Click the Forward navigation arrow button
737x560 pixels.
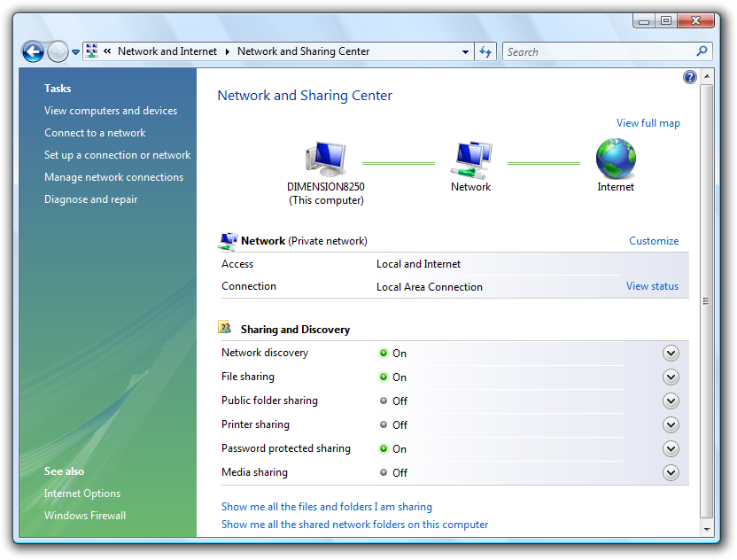[x=58, y=51]
